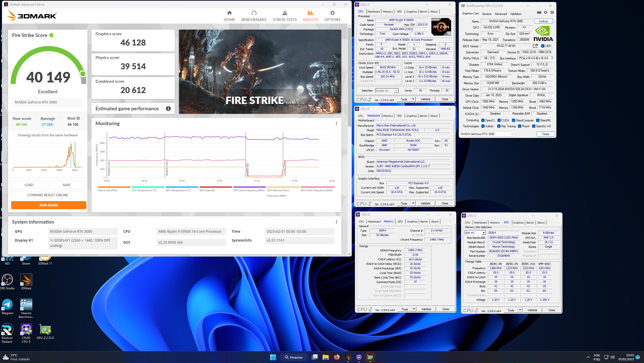Open the GPU selection dropdown in GPU-Z
This screenshot has height=363, width=644.
click(x=487, y=134)
